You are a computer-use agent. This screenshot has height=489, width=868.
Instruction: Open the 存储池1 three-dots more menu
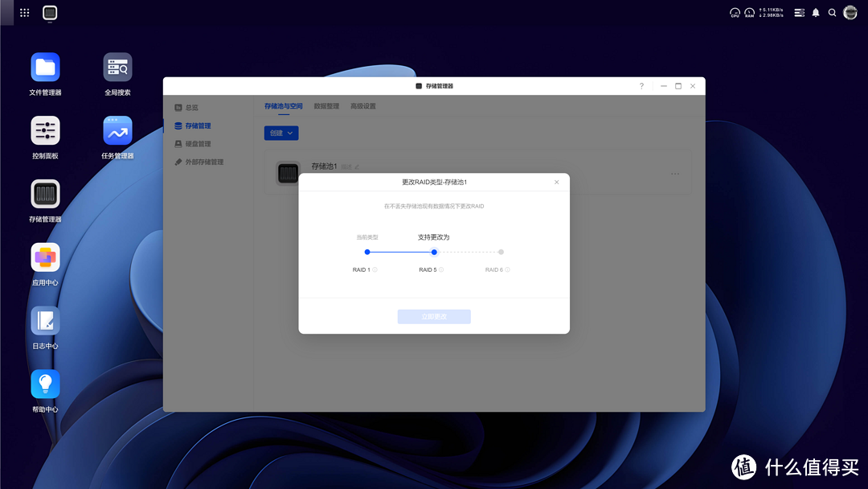tap(675, 174)
